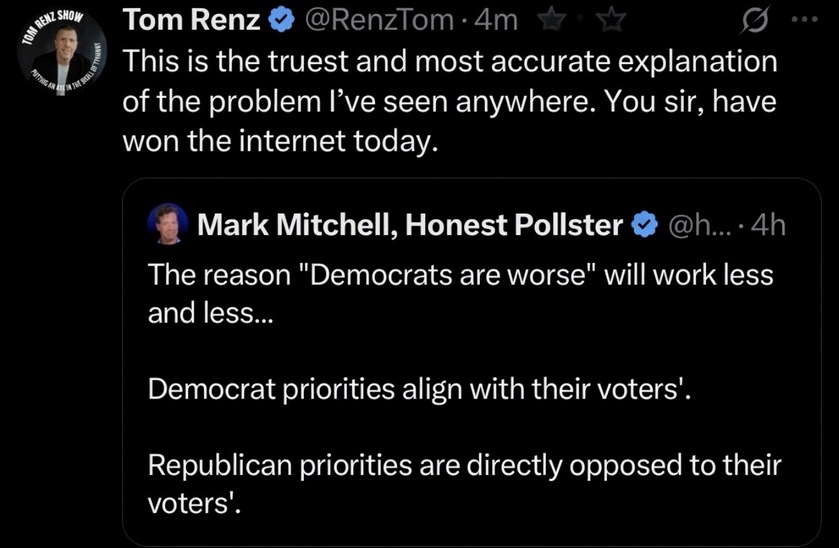
Task: Click the outlined star icon
Action: pos(611,20)
